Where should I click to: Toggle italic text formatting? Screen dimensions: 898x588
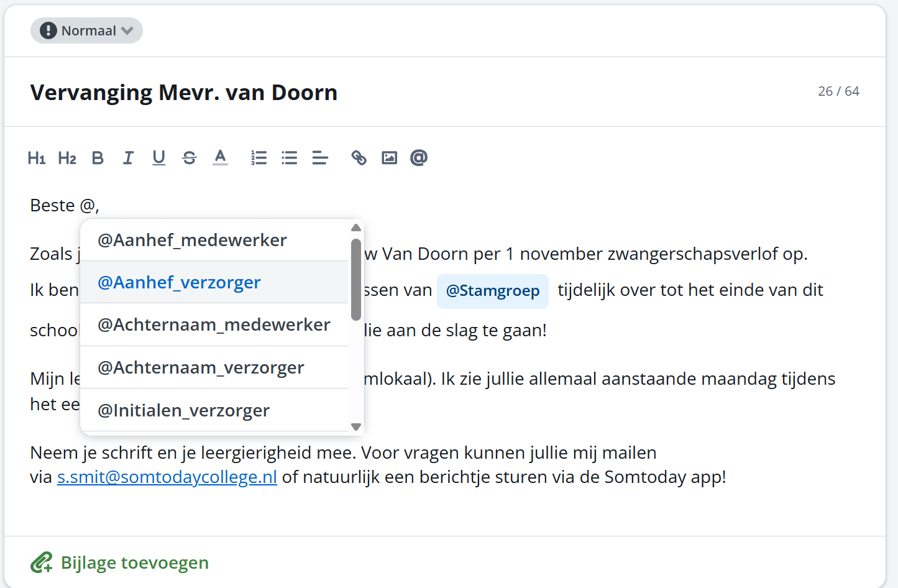128,158
